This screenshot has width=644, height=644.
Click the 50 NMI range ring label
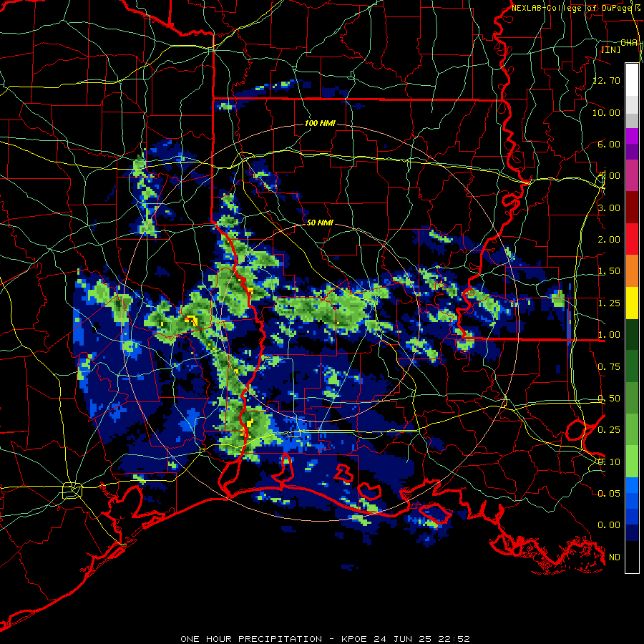(x=320, y=223)
